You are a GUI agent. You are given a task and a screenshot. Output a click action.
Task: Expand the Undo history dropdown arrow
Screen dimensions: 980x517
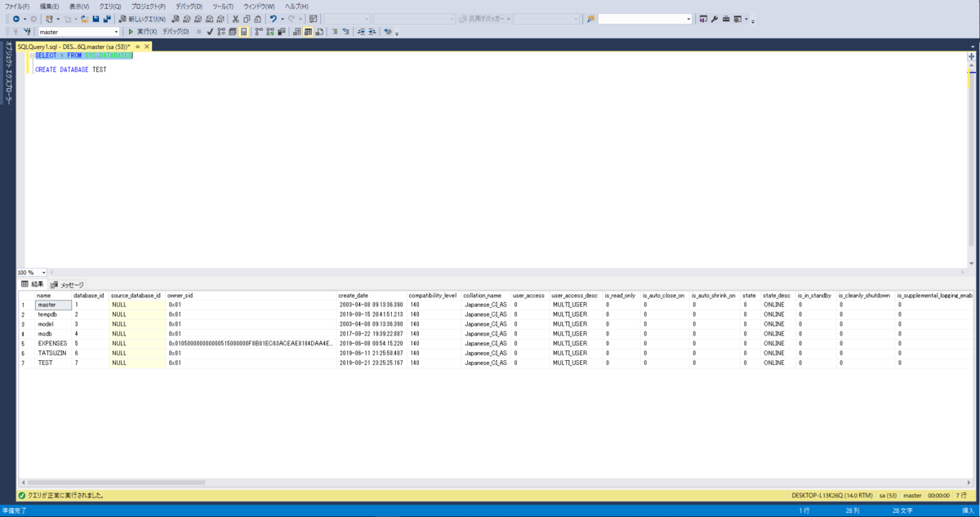[282, 19]
